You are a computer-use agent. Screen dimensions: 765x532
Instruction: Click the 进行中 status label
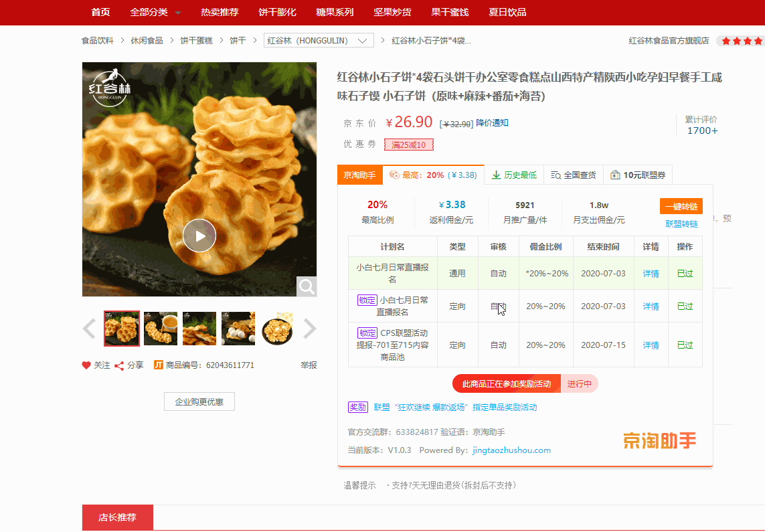click(x=579, y=383)
